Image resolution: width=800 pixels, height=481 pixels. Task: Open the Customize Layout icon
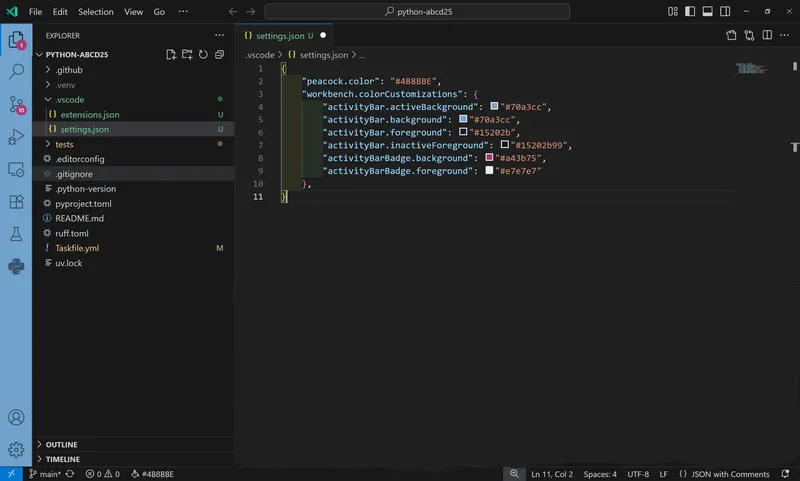(673, 11)
